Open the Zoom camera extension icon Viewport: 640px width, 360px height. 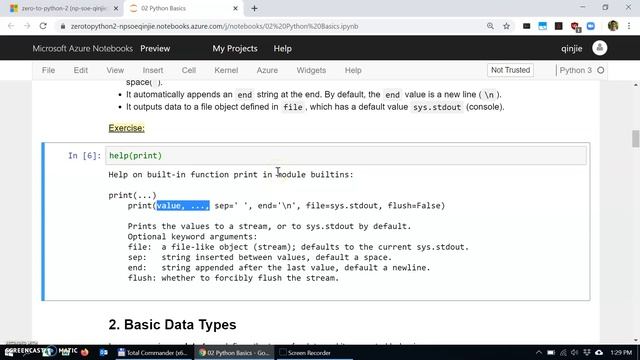click(591, 26)
